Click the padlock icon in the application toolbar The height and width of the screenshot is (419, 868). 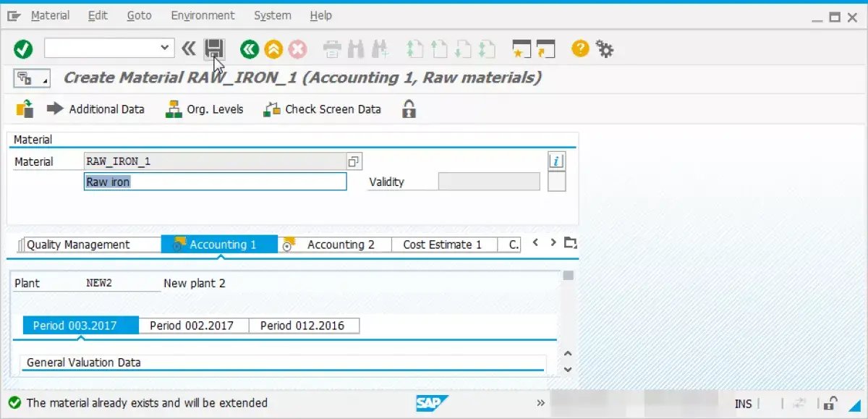pos(409,109)
